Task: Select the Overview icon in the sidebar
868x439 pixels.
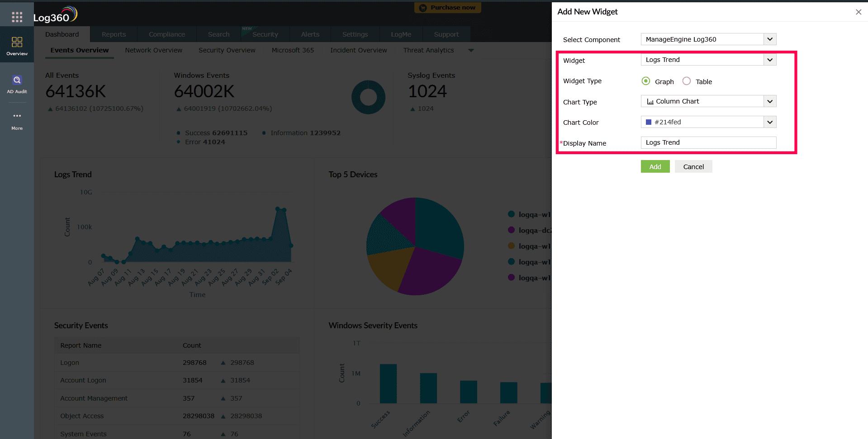Action: point(17,44)
